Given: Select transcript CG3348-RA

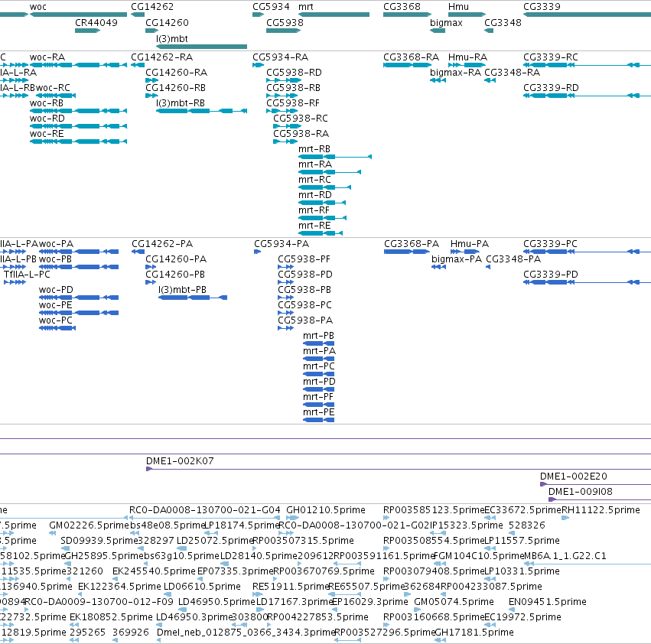Looking at the screenshot, I should pos(512,72).
